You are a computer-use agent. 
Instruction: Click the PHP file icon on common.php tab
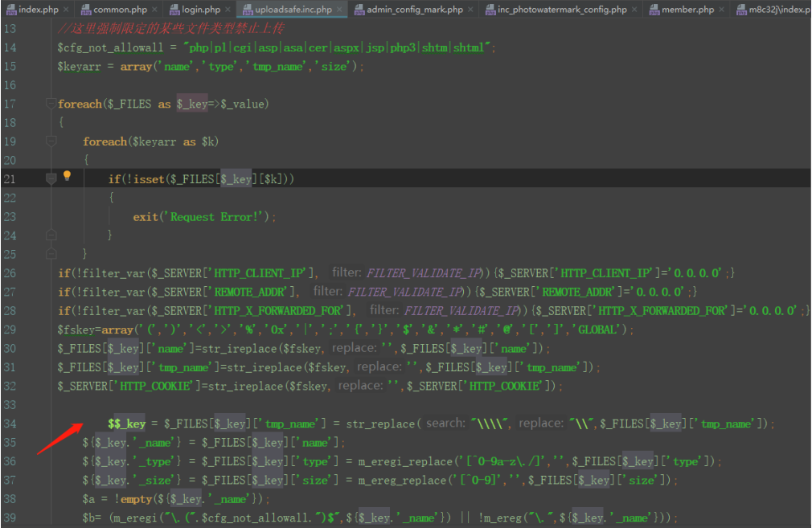point(86,10)
